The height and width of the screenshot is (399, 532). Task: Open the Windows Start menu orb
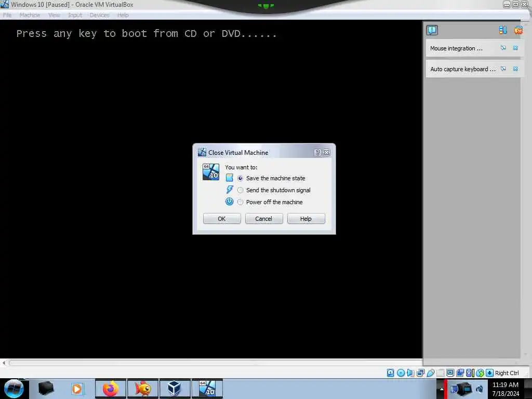[x=14, y=389]
